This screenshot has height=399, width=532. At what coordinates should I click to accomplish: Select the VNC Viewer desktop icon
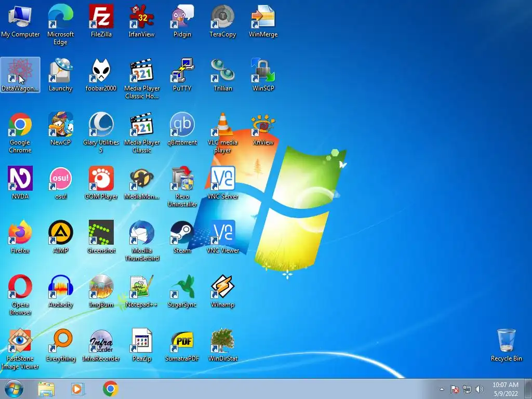[x=222, y=237]
